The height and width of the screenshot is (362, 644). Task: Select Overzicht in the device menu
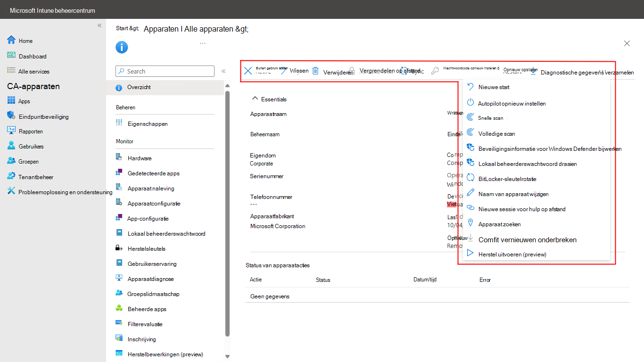pyautogui.click(x=165, y=87)
